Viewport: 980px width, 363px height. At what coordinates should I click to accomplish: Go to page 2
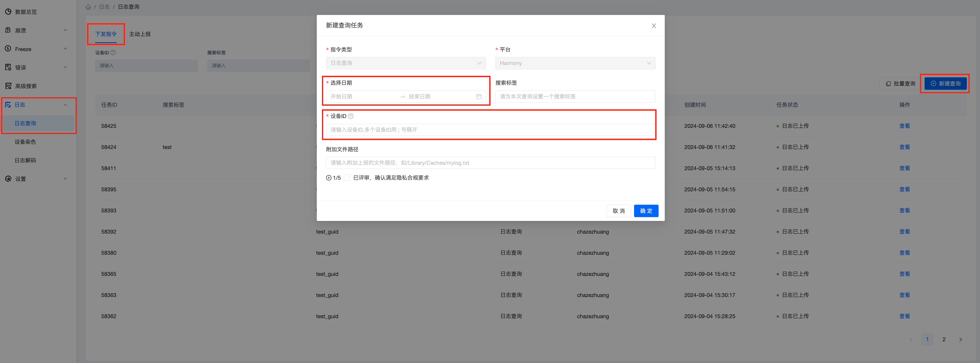tap(944, 339)
